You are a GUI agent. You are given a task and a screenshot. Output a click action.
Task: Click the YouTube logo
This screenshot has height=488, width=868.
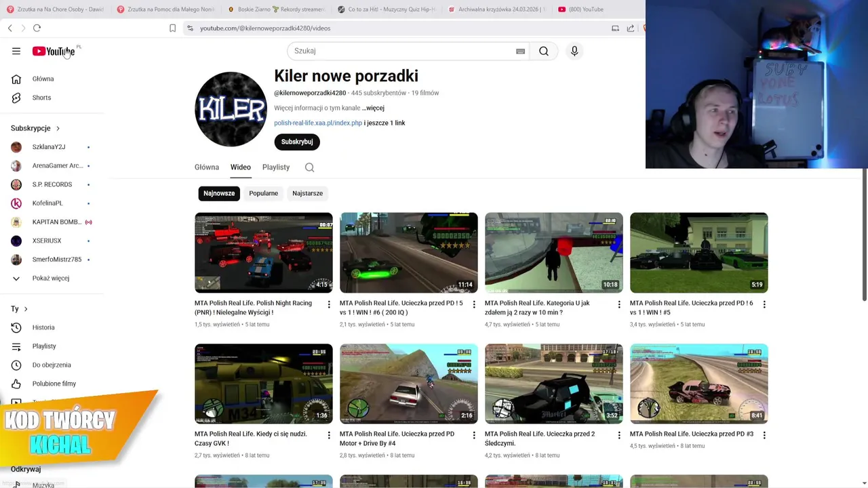[54, 52]
